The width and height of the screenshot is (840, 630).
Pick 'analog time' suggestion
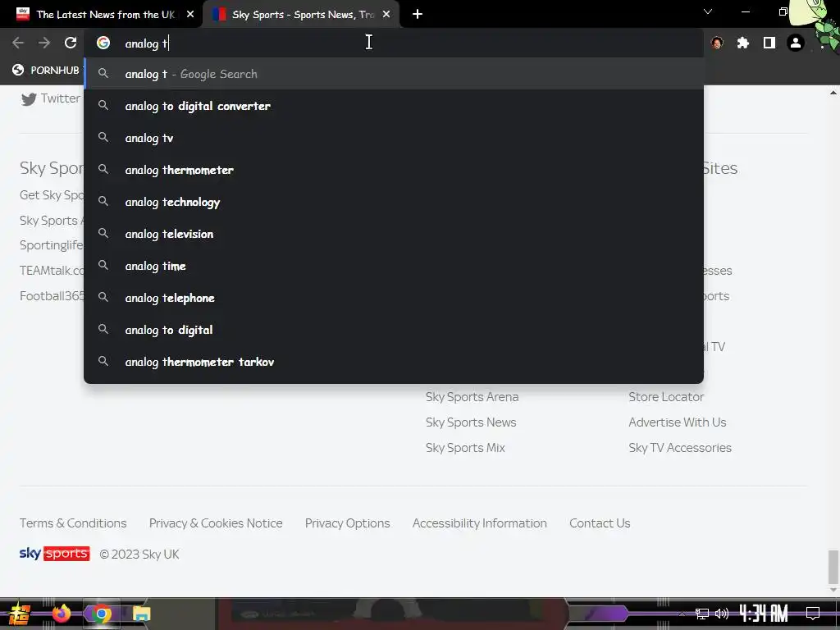pyautogui.click(x=394, y=266)
